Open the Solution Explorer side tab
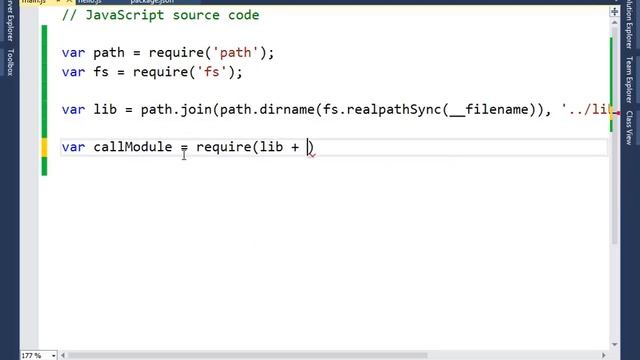Screen dimensions: 640x360 [x=629, y=24]
